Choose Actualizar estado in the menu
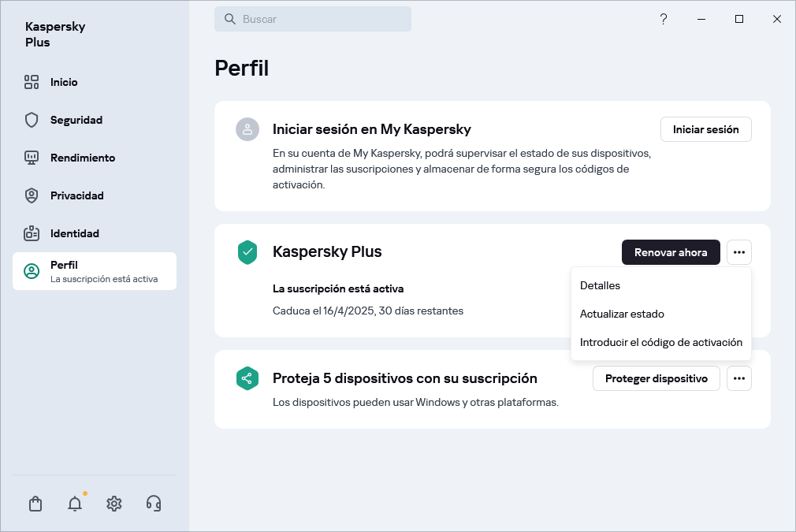 click(622, 314)
